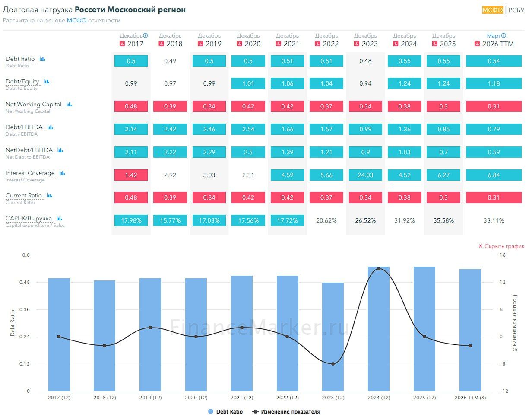This screenshot has height=420, width=529.
Task: Click Debt/EBITDA value 2.54
Action: [x=248, y=129]
